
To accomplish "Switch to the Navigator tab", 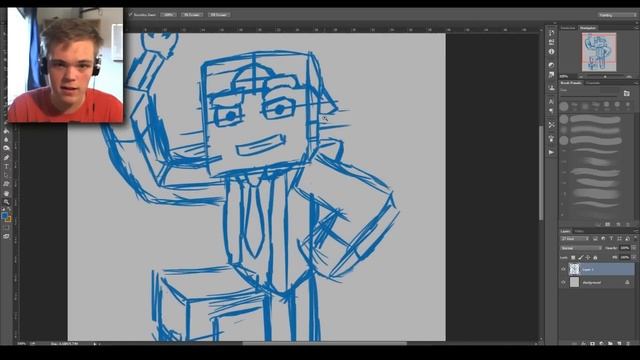I will (588, 28).
